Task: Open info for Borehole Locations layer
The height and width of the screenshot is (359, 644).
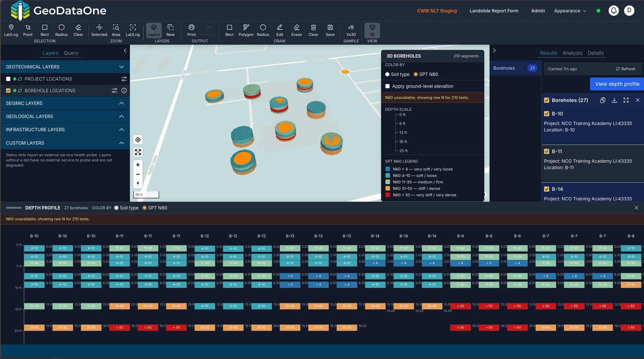Action: [x=124, y=91]
